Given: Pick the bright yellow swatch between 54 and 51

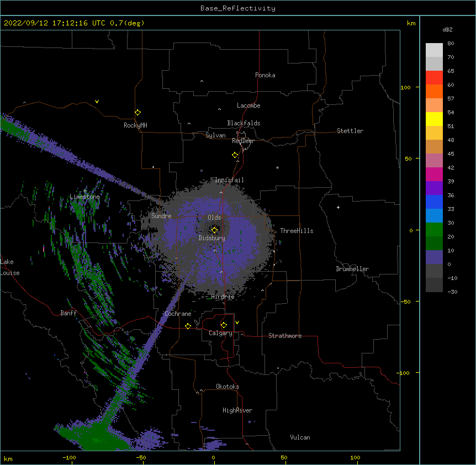Looking at the screenshot, I should coord(434,119).
